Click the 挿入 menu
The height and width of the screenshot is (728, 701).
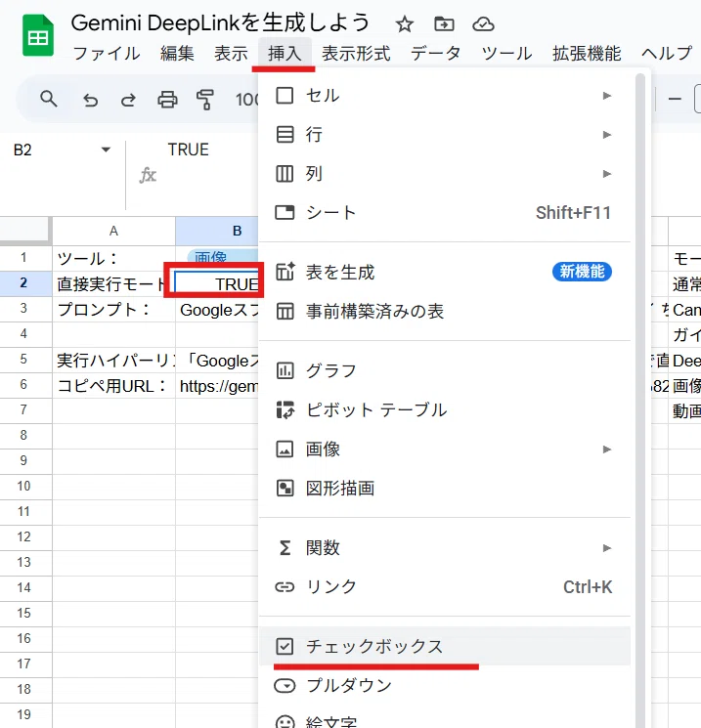285,54
